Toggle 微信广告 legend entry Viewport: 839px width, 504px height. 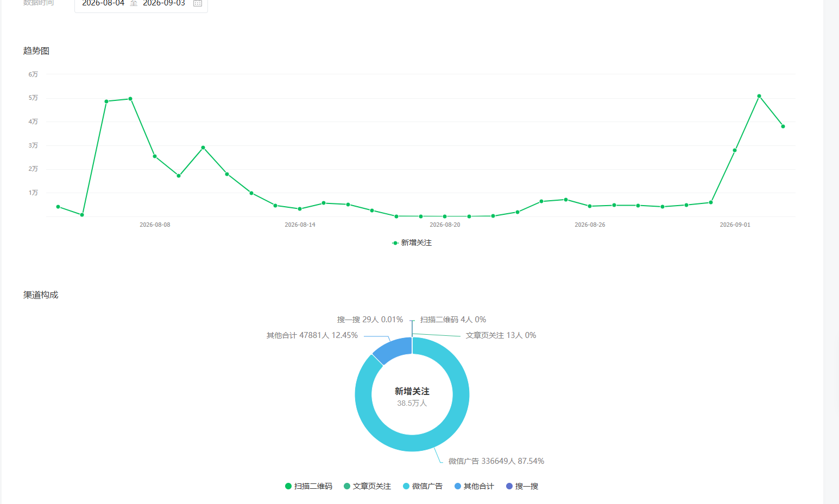(x=422, y=486)
